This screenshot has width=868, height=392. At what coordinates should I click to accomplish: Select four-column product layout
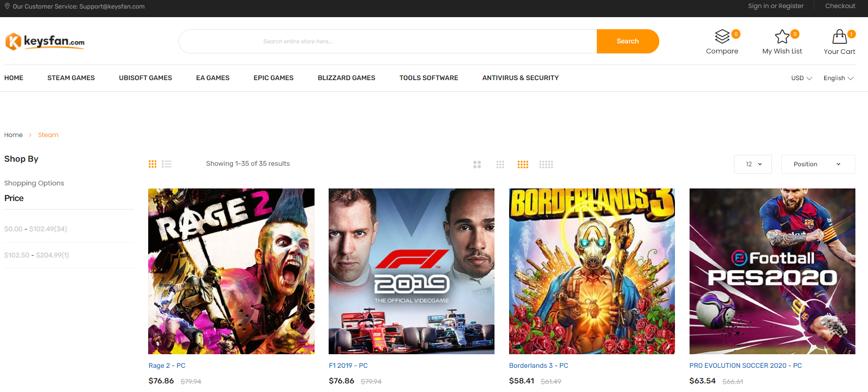[523, 165]
